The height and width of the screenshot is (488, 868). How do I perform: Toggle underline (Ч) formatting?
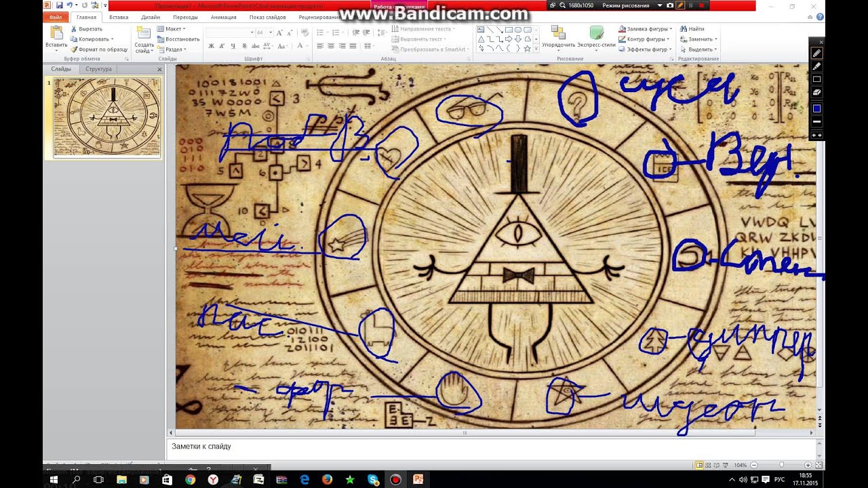click(233, 46)
